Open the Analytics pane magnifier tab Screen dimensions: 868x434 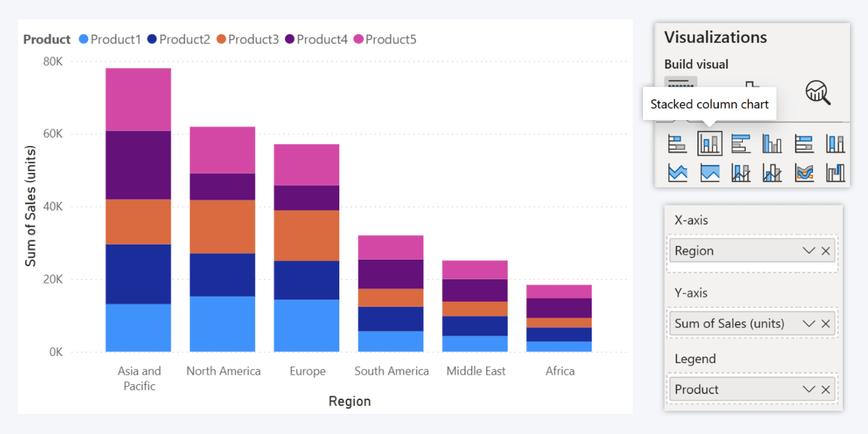(x=817, y=92)
